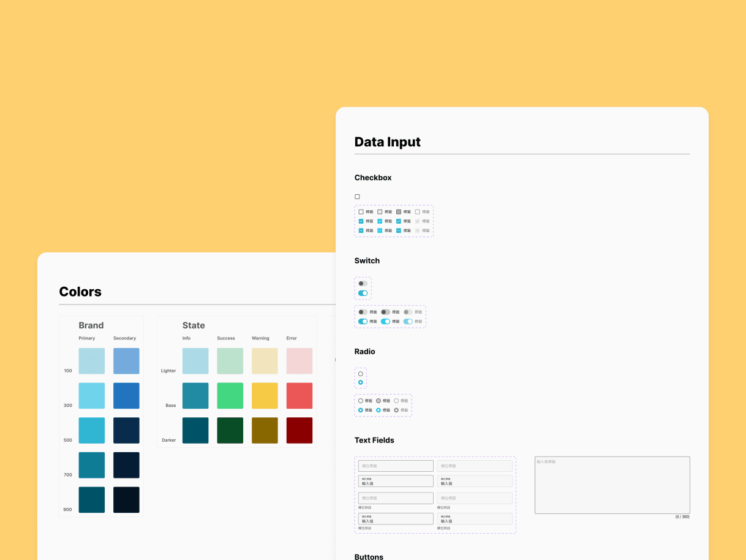The height and width of the screenshot is (560, 746).
Task: Select the disabled radio option
Action: coord(397,401)
